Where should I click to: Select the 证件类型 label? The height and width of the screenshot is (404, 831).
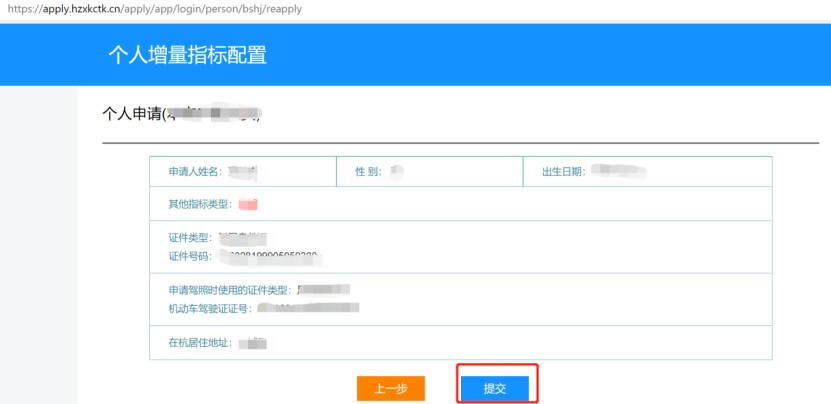[190, 238]
